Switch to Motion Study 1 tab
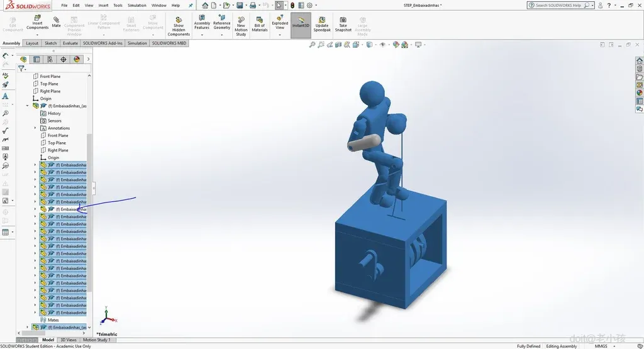 [x=96, y=340]
